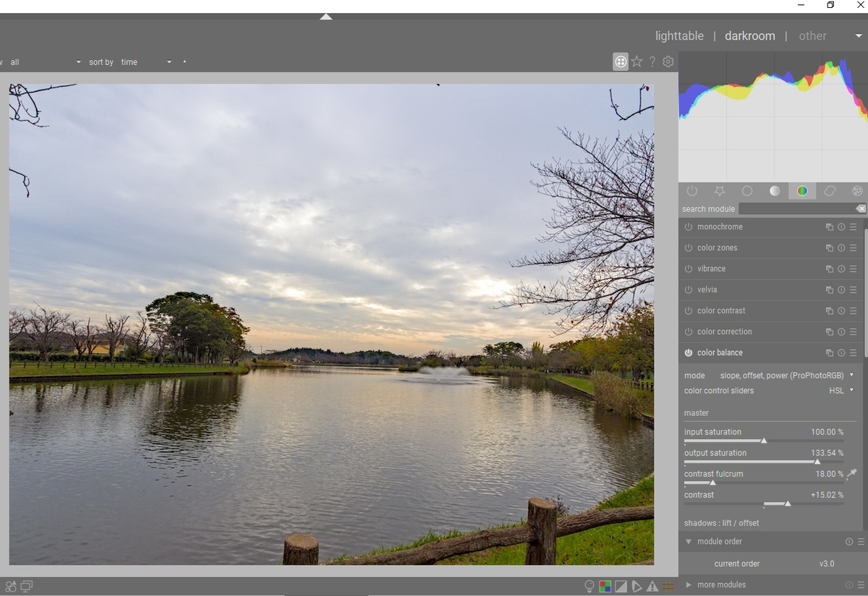Image resolution: width=868 pixels, height=596 pixels.
Task: Toggle ISO 12646 color assessment lightbulb
Action: pyautogui.click(x=590, y=587)
